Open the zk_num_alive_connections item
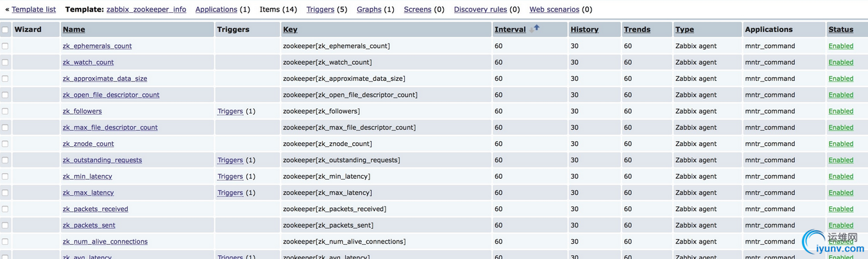868x259 pixels. pos(105,242)
